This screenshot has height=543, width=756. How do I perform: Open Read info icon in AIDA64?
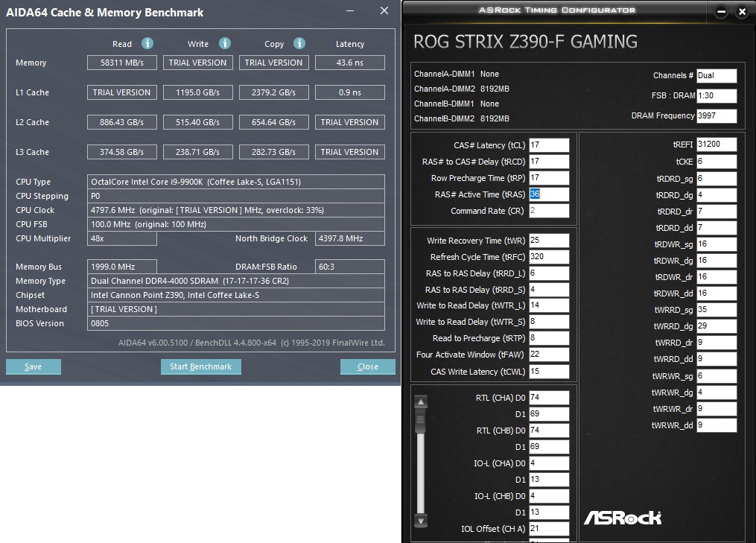(x=147, y=43)
